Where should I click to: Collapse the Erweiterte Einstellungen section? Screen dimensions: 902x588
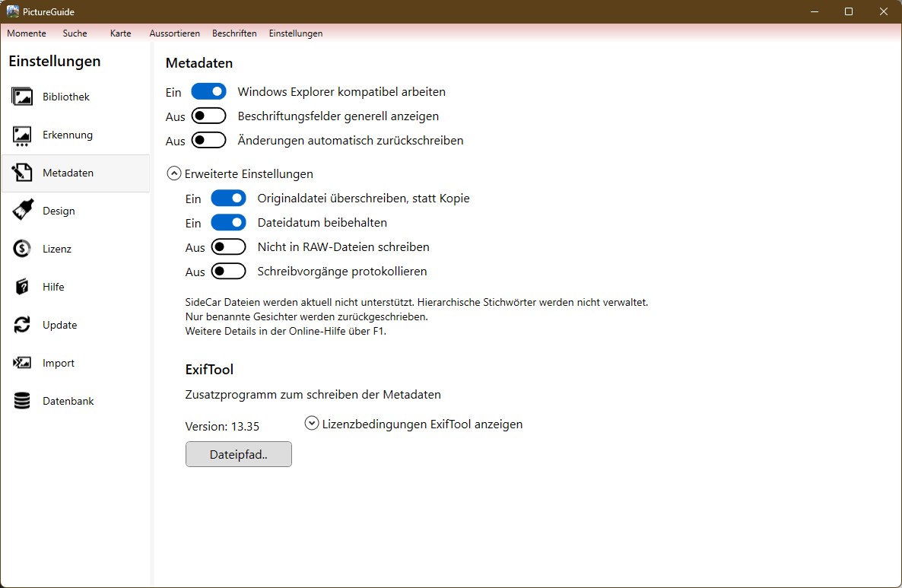173,174
